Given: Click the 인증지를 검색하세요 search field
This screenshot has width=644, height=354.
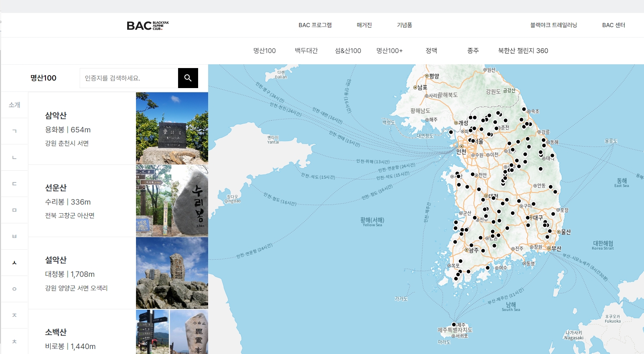Looking at the screenshot, I should 129,78.
